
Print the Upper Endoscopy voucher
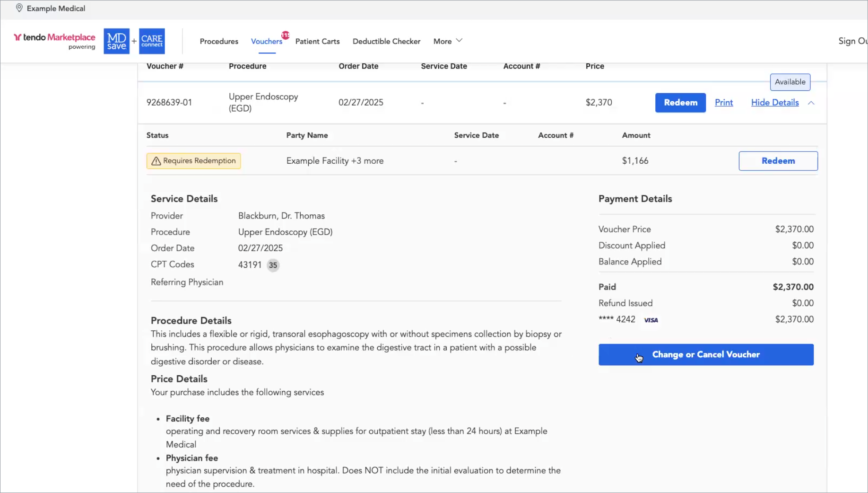point(723,103)
